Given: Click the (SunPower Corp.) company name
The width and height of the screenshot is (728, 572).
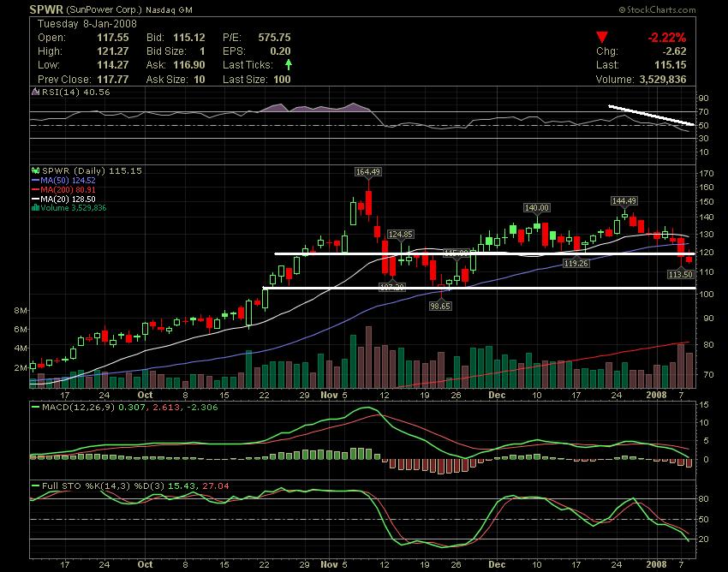Looking at the screenshot, I should 104,9.
